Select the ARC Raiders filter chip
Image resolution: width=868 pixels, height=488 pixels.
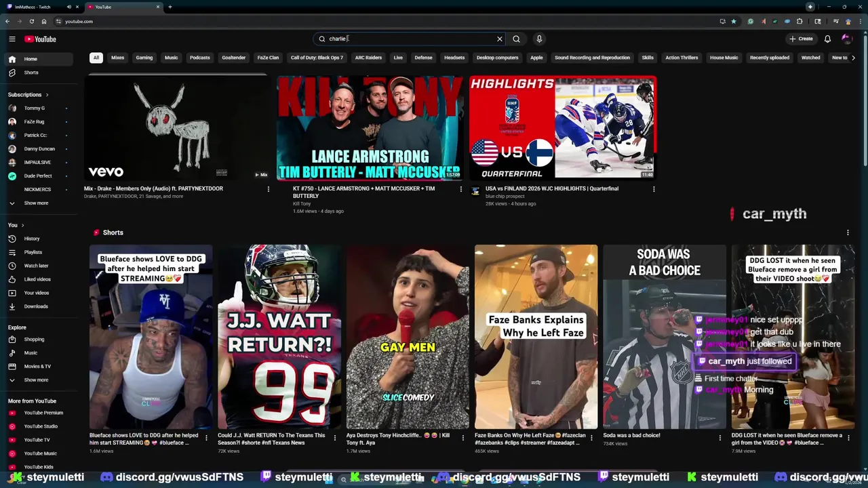pyautogui.click(x=368, y=58)
